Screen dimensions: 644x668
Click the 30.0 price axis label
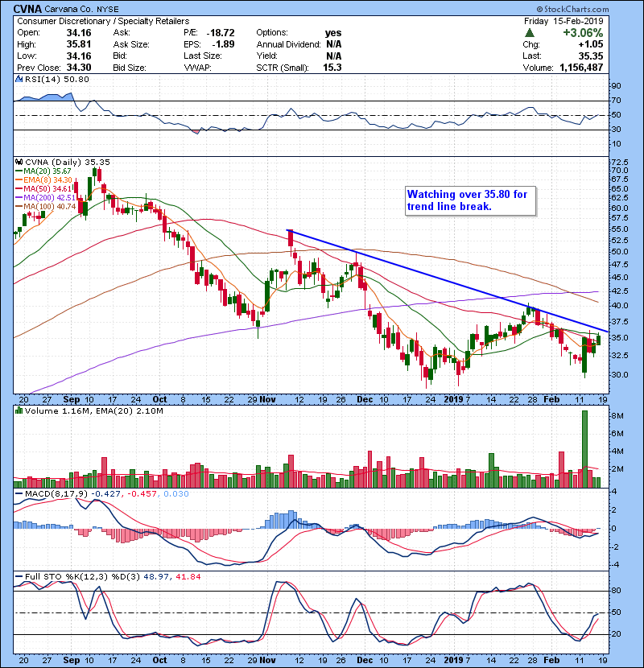[620, 375]
